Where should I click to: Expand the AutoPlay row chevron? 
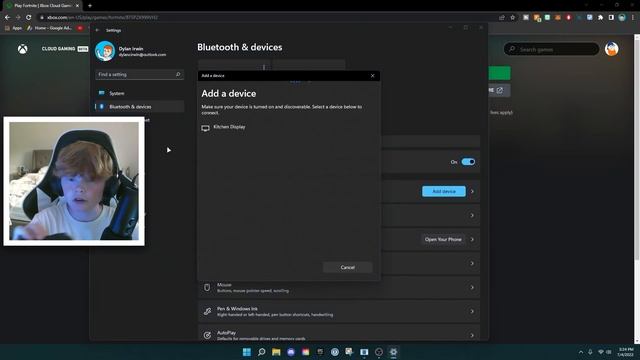pyautogui.click(x=472, y=335)
